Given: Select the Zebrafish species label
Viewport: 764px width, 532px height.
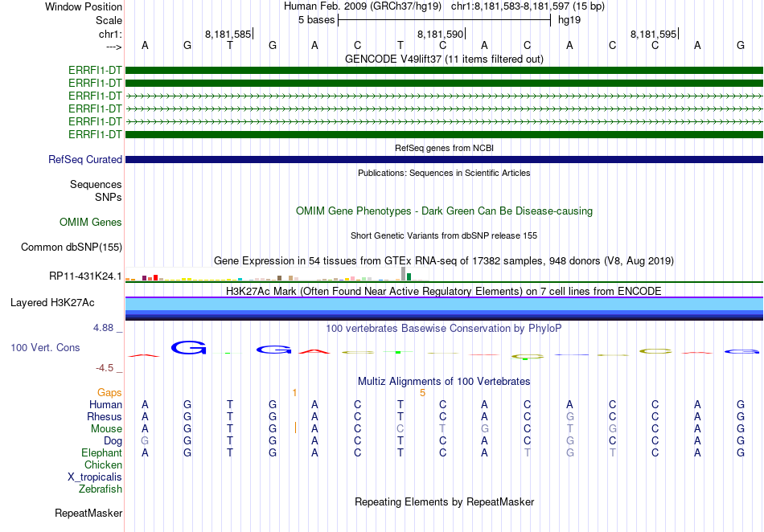Looking at the screenshot, I should point(101,489).
